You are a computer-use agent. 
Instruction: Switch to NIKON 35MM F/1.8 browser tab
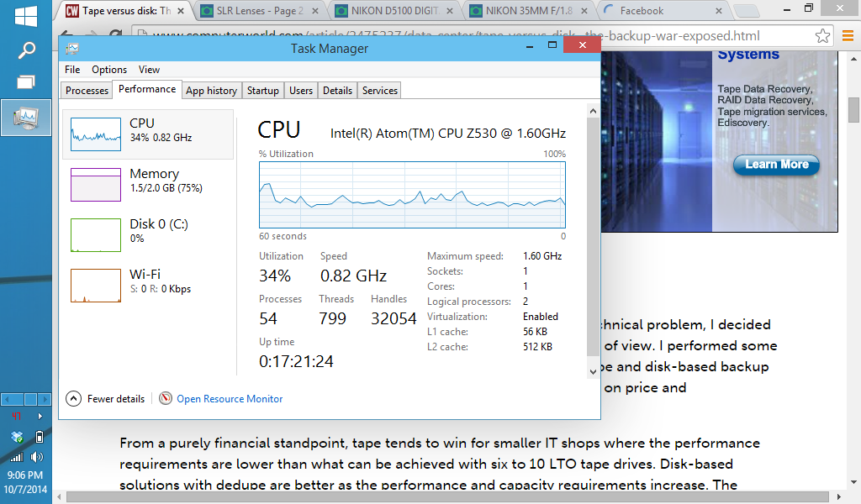(530, 10)
